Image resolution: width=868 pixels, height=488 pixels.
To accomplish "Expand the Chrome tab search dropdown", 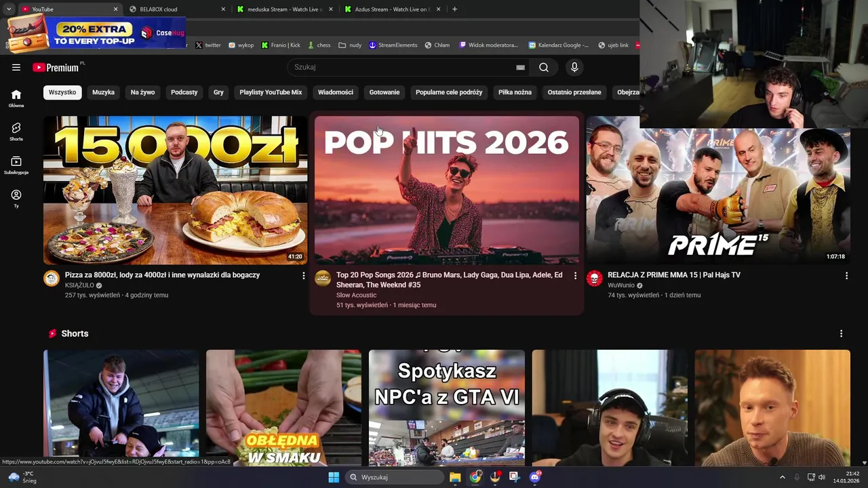I will click(x=9, y=9).
